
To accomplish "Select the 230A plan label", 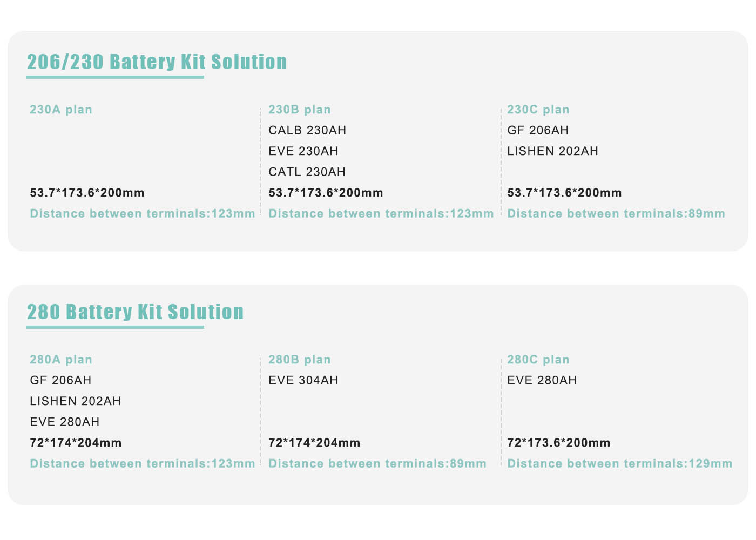I will [x=61, y=110].
